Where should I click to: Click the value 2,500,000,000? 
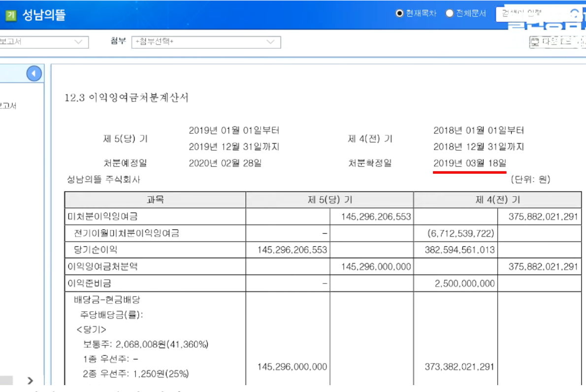pos(464,284)
